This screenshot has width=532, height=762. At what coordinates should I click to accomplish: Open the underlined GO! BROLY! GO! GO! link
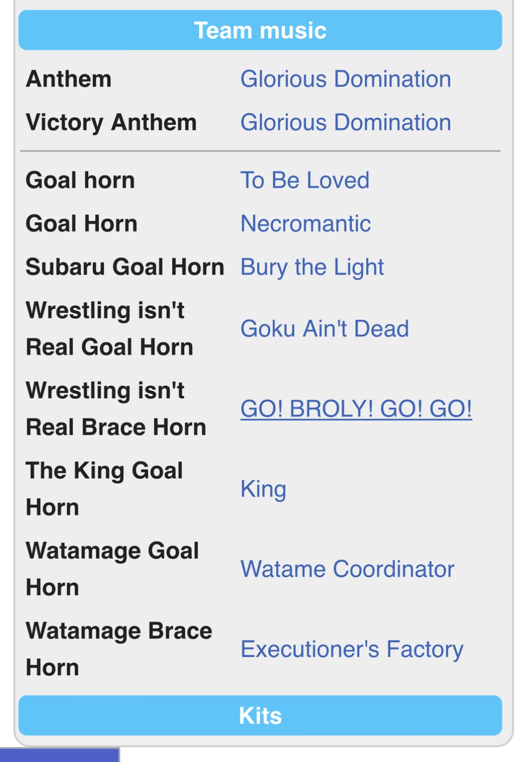pos(356,409)
